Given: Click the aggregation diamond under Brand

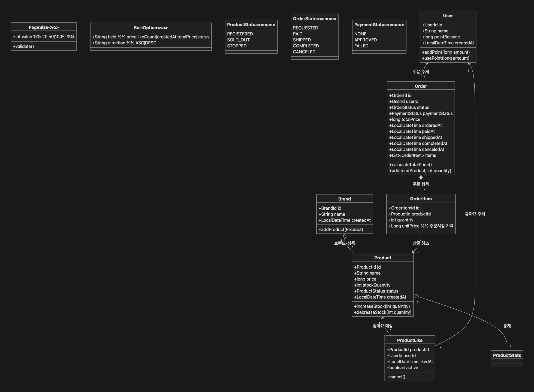Looking at the screenshot, I should 345,236.
